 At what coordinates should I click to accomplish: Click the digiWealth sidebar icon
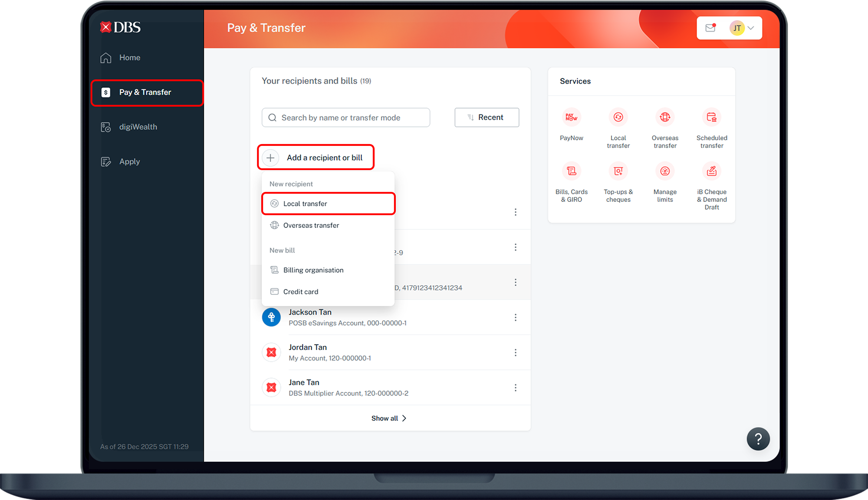tap(106, 127)
